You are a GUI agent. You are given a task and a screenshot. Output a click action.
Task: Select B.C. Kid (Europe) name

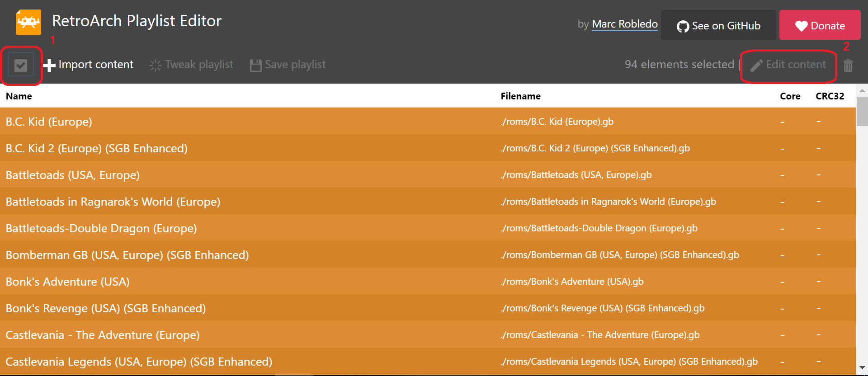pyautogui.click(x=49, y=122)
